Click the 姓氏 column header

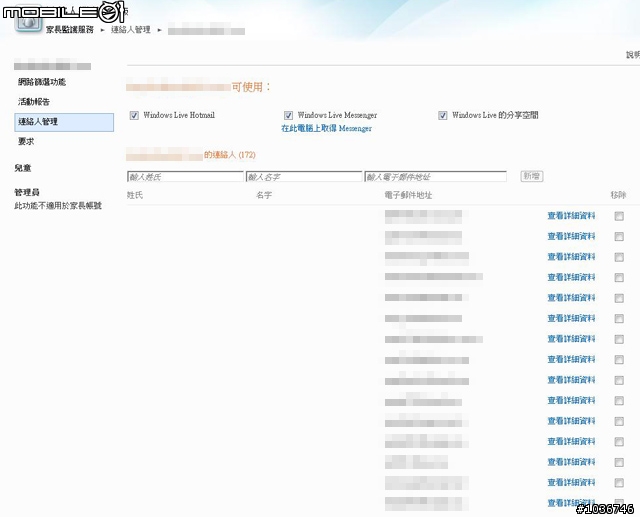135,195
